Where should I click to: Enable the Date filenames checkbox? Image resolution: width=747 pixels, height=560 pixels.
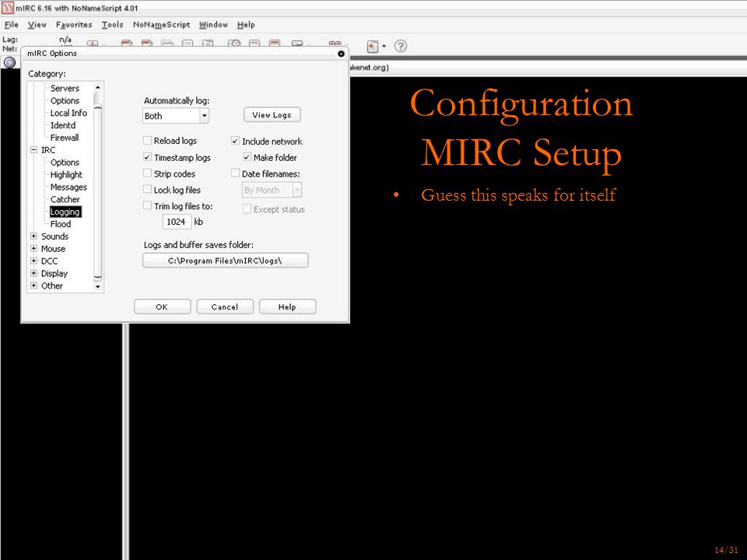click(x=235, y=173)
